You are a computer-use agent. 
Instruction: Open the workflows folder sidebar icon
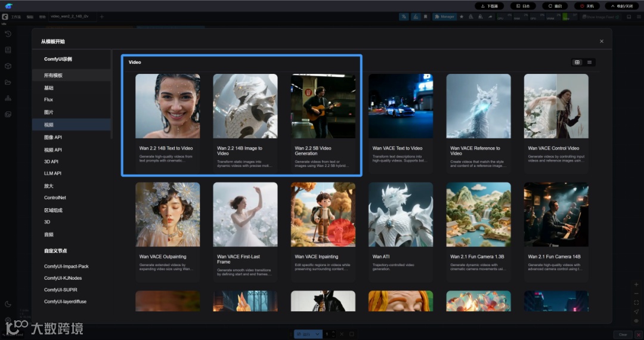(8, 82)
